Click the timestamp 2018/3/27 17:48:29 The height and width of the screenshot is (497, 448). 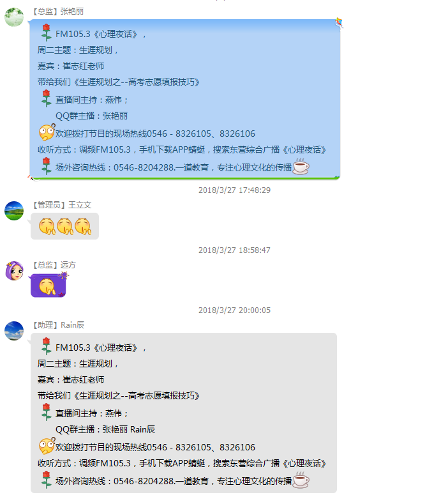(x=234, y=190)
